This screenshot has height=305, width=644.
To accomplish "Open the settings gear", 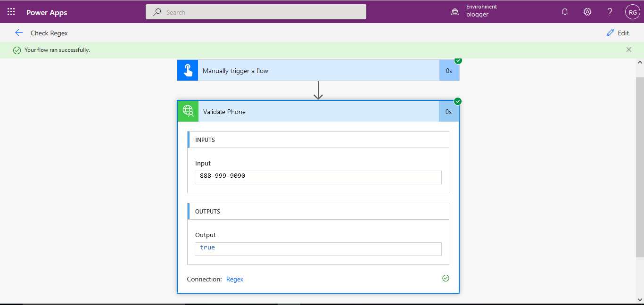I will point(587,12).
